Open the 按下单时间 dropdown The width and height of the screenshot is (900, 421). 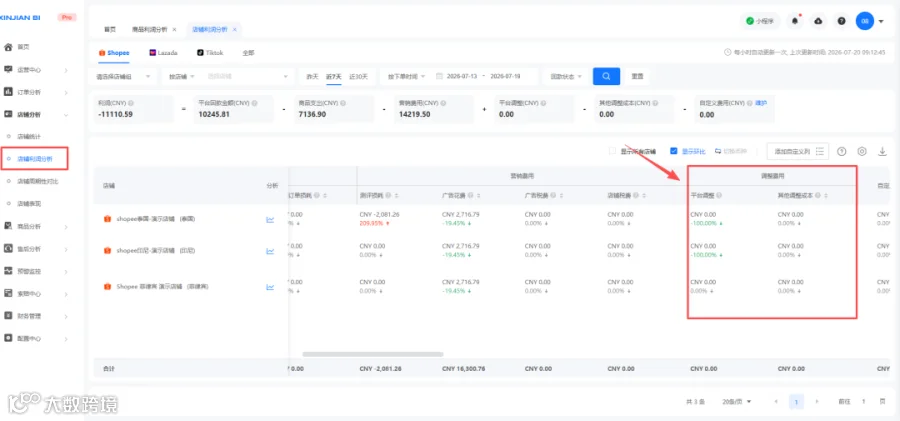pos(406,76)
